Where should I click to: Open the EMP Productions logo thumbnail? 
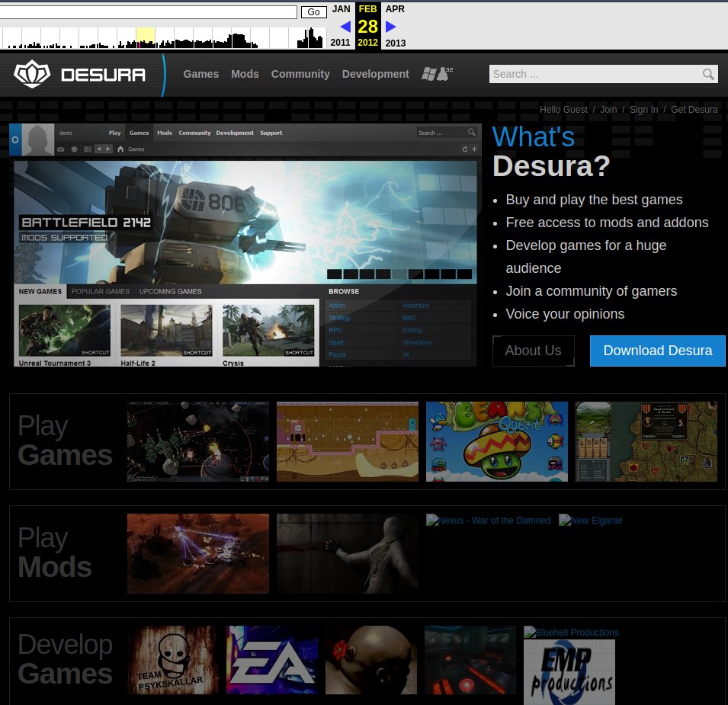point(569,672)
